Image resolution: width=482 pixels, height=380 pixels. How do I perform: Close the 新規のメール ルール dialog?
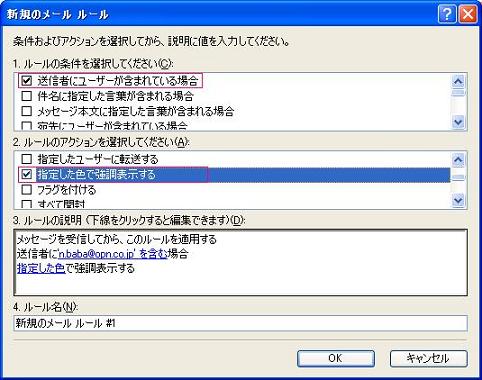pos(468,14)
